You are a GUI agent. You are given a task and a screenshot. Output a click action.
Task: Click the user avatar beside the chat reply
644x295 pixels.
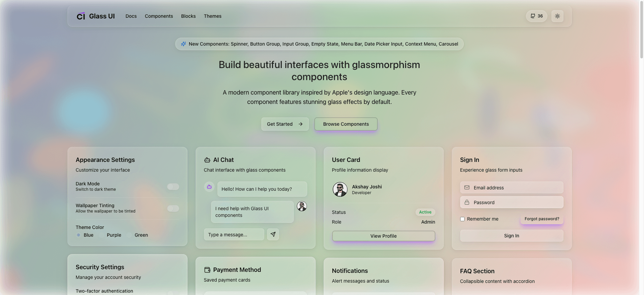point(302,206)
